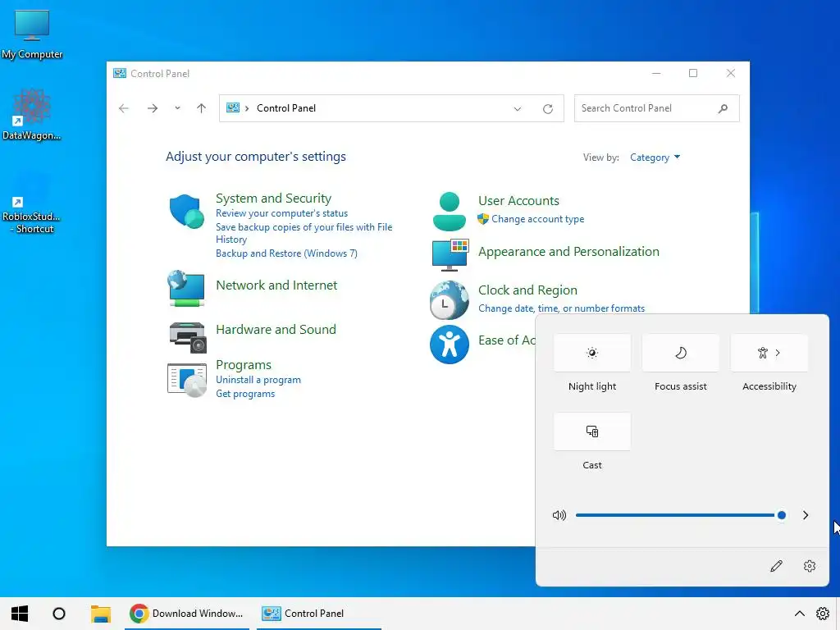Click the Cortana circle on the taskbar
Viewport: 840px width, 630px height.
(x=59, y=614)
